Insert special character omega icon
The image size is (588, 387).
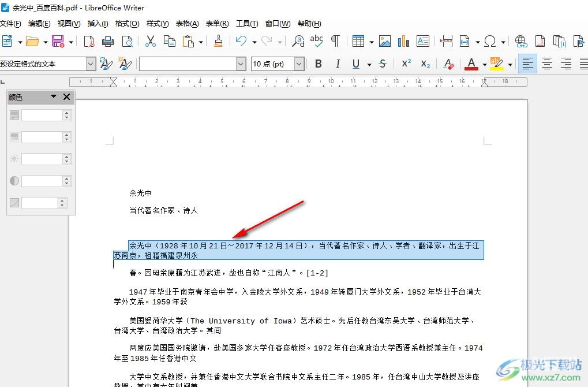490,41
